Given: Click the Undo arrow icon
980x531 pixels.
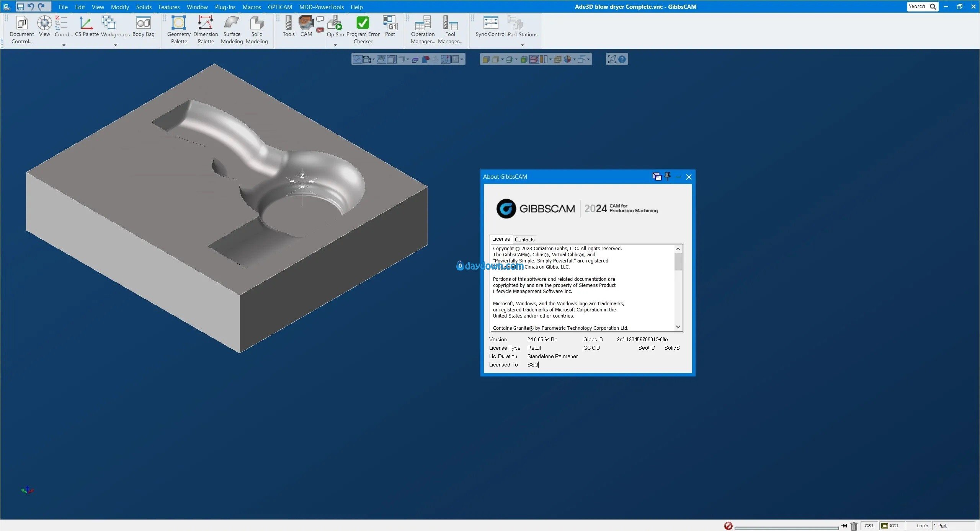Looking at the screenshot, I should pos(31,7).
